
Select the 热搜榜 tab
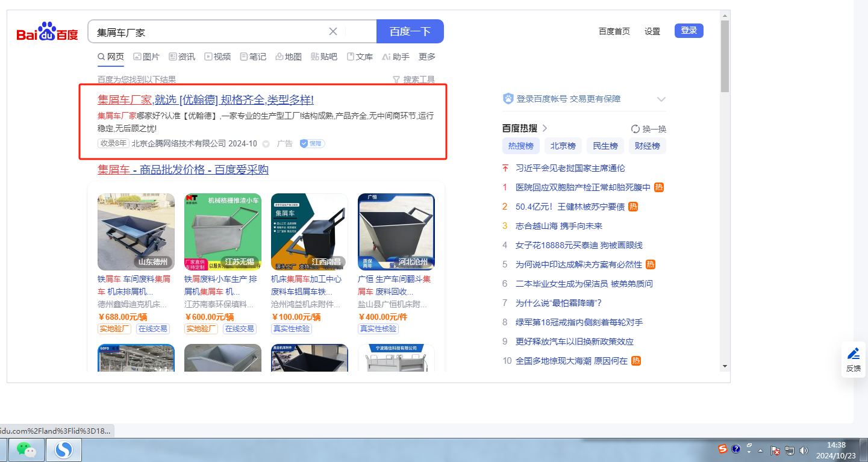pos(520,146)
